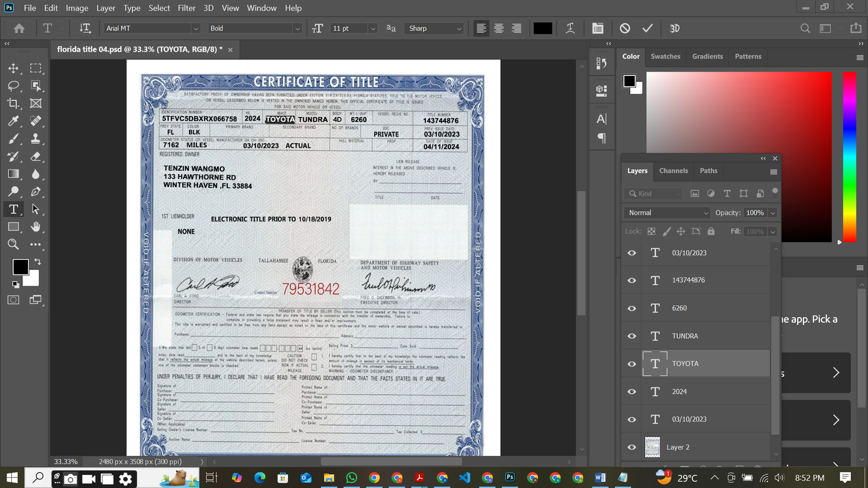Switch to the Swatches tab

click(666, 56)
